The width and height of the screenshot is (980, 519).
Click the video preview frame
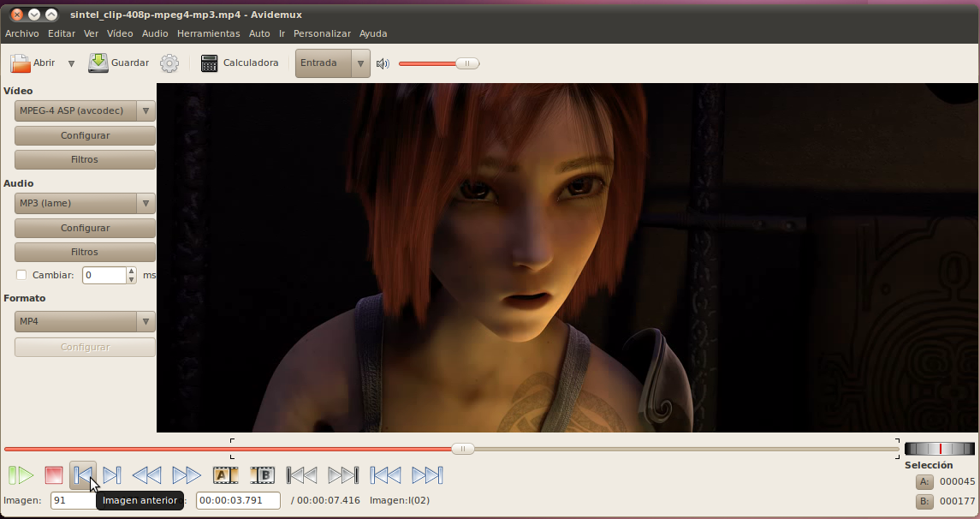567,258
